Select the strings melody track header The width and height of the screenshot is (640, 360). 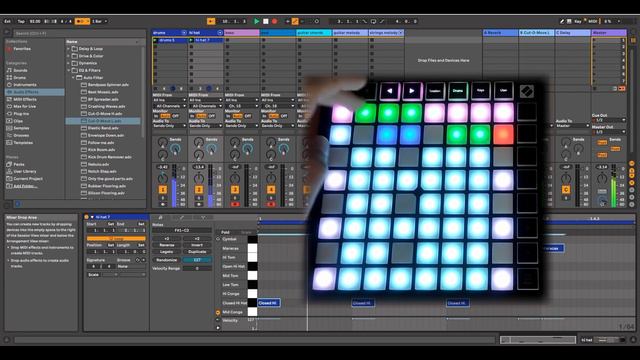pos(386,33)
